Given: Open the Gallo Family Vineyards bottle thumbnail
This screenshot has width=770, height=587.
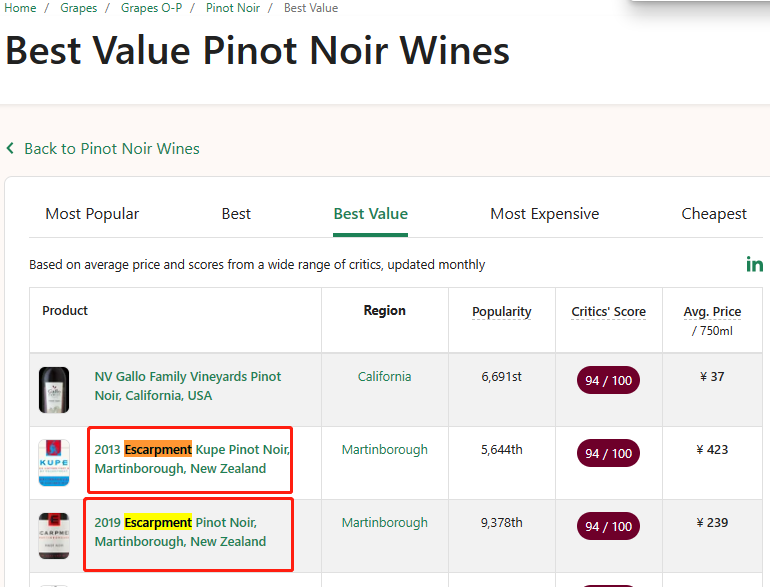Looking at the screenshot, I should 54,390.
